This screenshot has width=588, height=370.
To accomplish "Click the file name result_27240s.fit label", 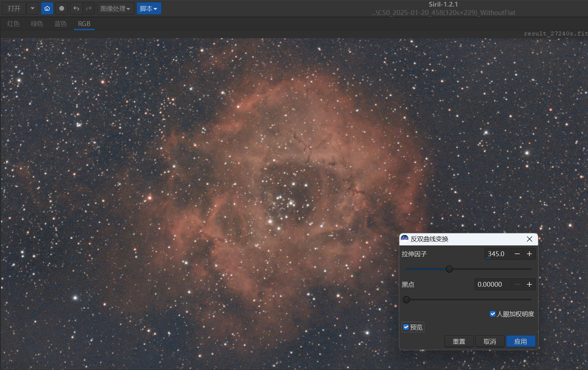I will (556, 34).
